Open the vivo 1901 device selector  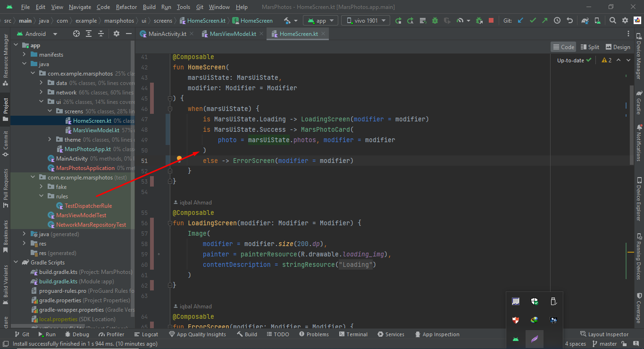tap(366, 20)
